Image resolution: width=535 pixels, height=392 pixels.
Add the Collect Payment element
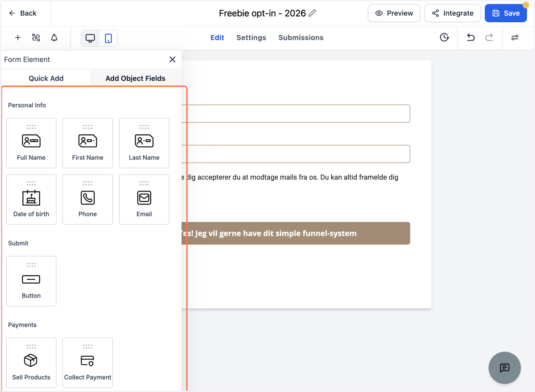pos(88,363)
